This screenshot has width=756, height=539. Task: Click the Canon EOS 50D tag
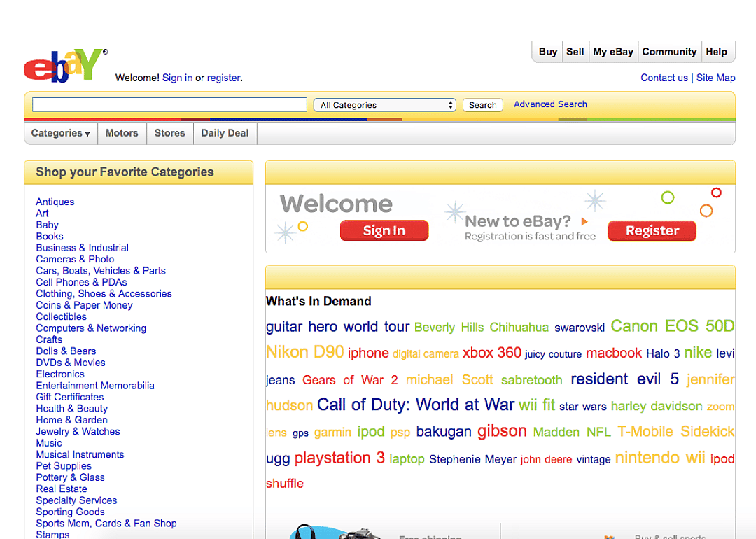click(x=672, y=326)
